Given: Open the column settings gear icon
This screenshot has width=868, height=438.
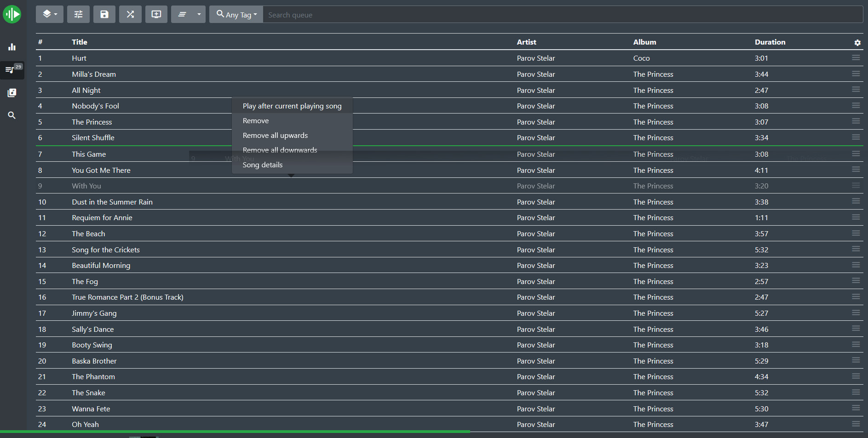Looking at the screenshot, I should [x=857, y=42].
